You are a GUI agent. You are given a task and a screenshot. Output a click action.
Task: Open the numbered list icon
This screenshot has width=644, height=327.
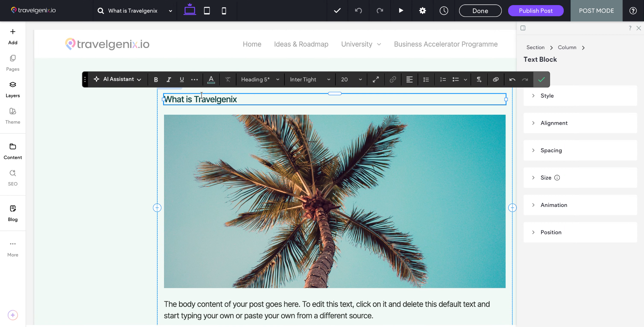point(442,79)
